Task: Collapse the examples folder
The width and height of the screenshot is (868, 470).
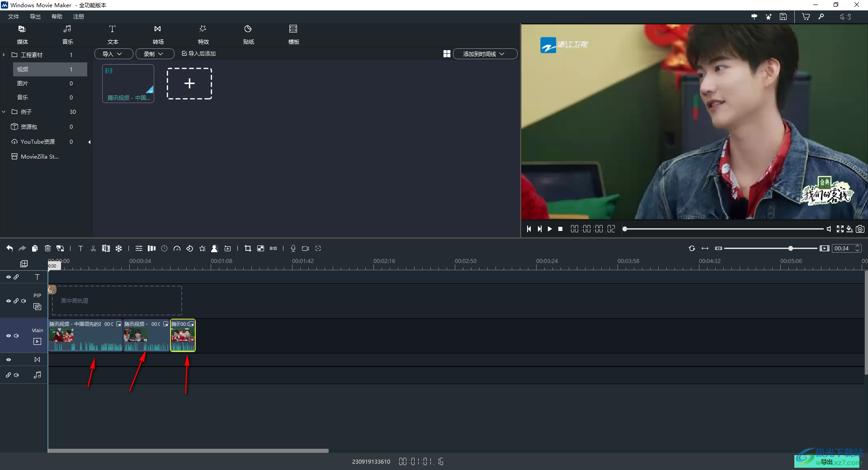Action: 4,112
